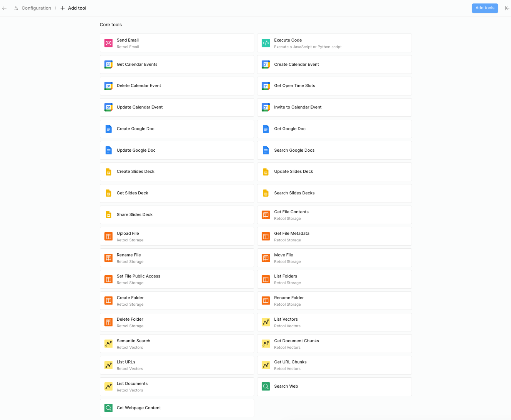Screen dimensions: 511x420
Task: Select the Get Webpage Content tool
Action: pyautogui.click(x=176, y=408)
